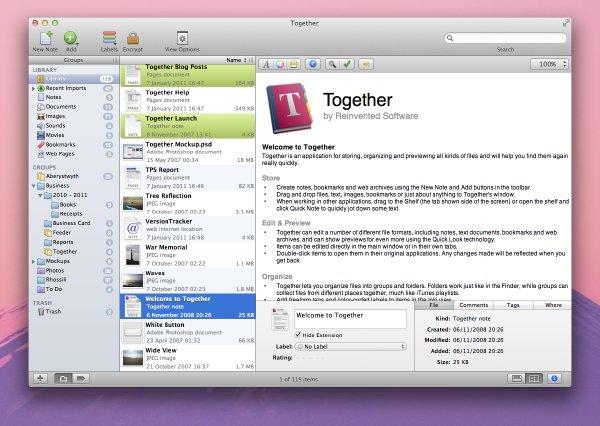
Task: Set a star rating next to Rating
Action: 311,358
